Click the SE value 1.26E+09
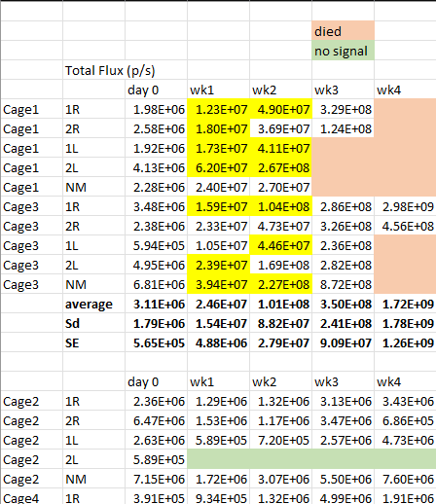436x504 pixels. point(405,342)
